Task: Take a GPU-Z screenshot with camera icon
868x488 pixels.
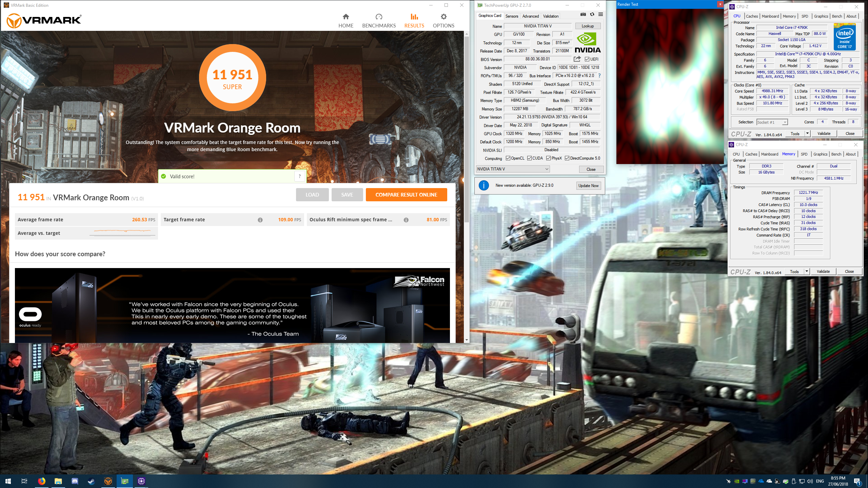Action: tap(583, 15)
